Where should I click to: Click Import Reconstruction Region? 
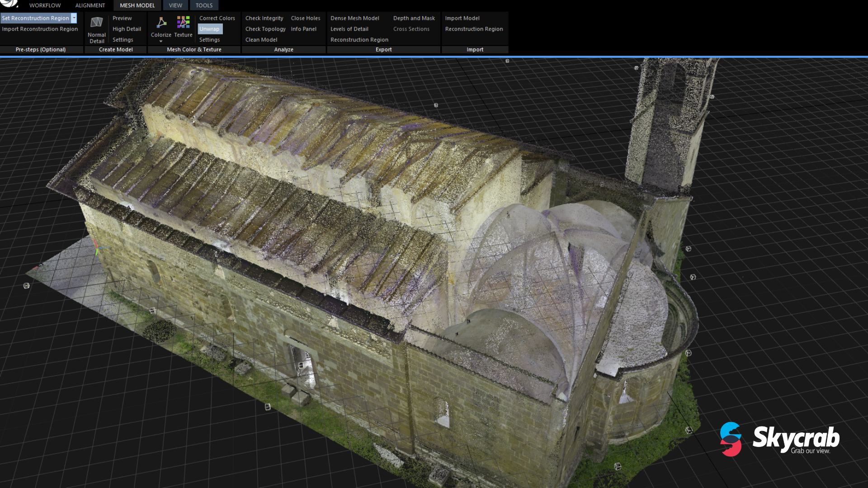click(40, 29)
